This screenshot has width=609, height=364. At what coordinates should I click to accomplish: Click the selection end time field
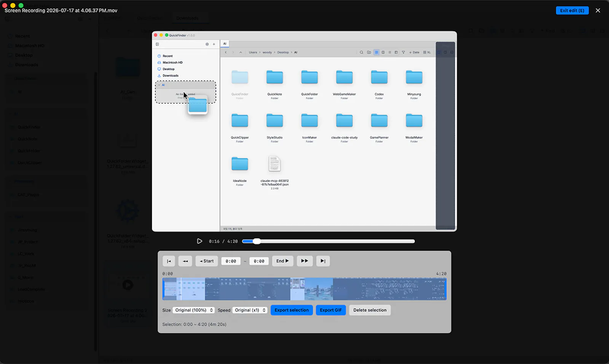[x=259, y=261]
